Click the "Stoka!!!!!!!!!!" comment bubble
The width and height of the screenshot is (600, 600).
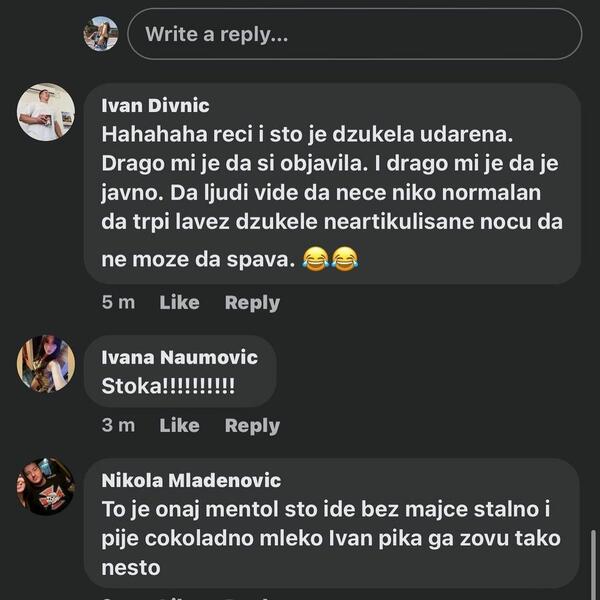click(168, 386)
